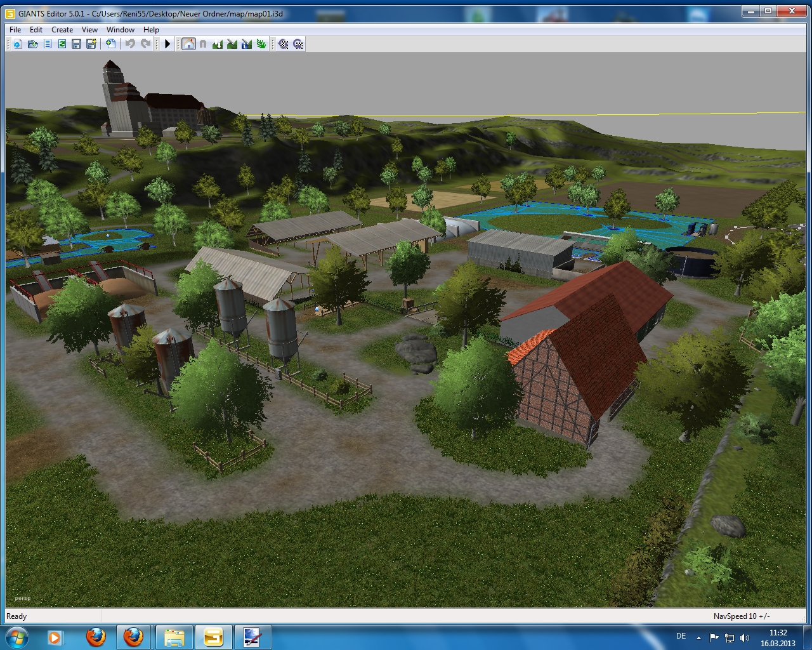
Task: Open the View menu
Action: 90,30
